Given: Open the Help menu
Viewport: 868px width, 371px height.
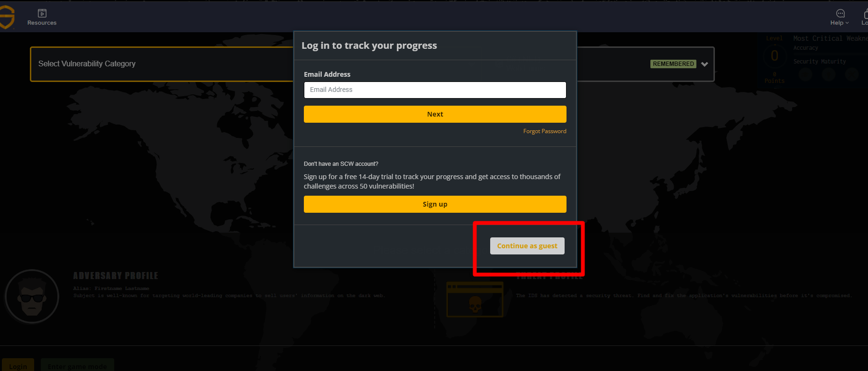Looking at the screenshot, I should 840,17.
